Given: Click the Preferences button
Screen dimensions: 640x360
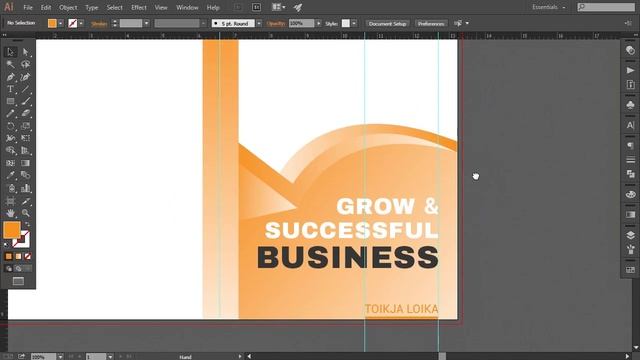Looking at the screenshot, I should tap(431, 24).
